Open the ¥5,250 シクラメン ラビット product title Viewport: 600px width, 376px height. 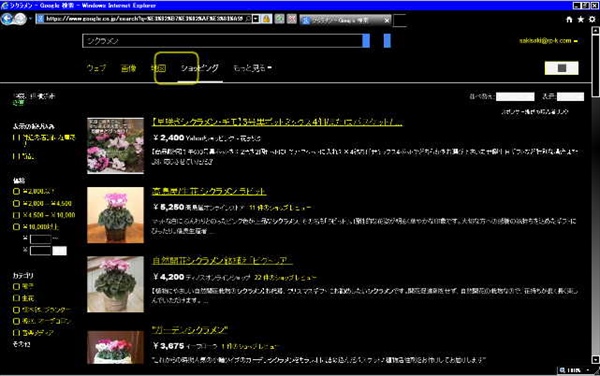tap(209, 191)
